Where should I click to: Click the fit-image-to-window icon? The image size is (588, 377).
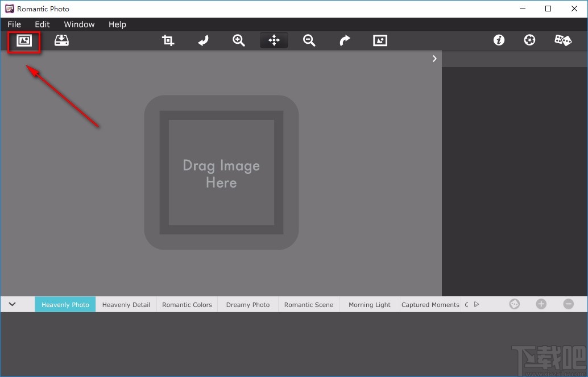point(380,40)
